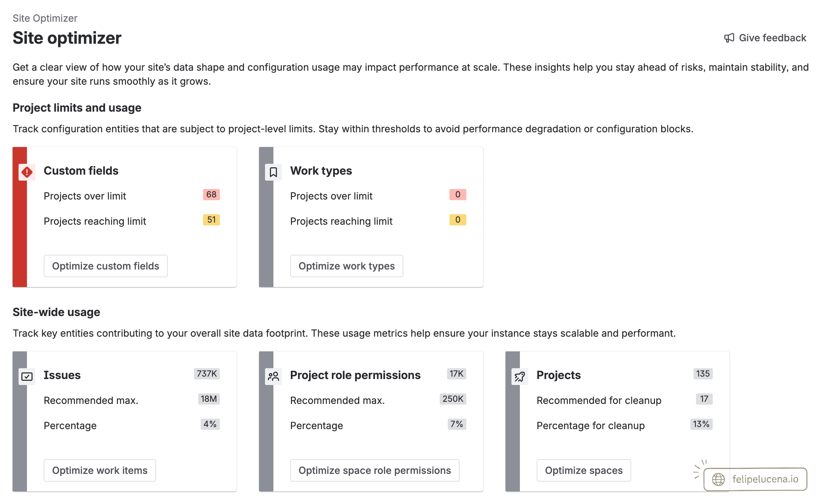822x504 pixels.
Task: Click the globe icon in felipelucena.io badge
Action: (x=718, y=479)
